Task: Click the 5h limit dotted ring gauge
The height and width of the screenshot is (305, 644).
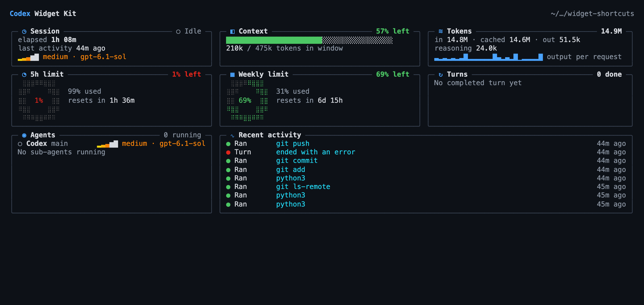Action: (x=39, y=101)
